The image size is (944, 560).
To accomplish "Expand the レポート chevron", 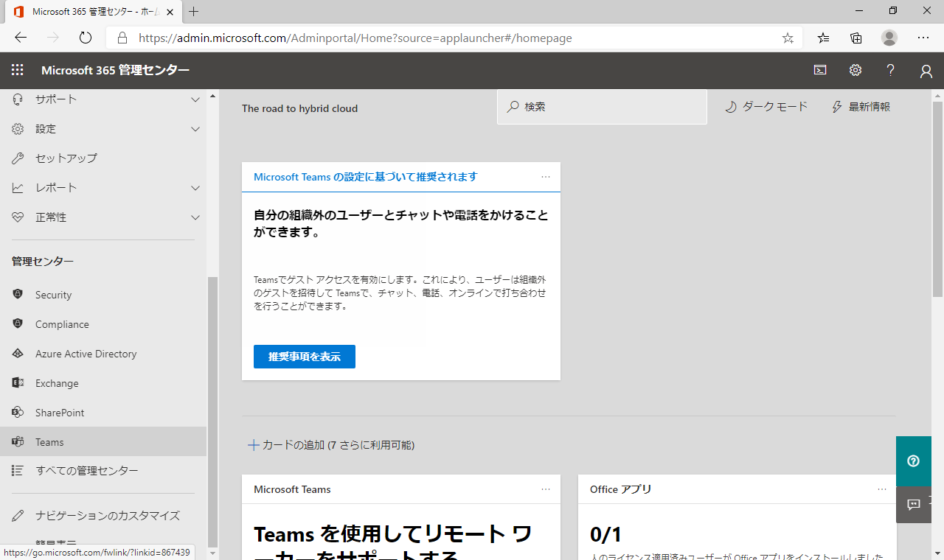I will (x=195, y=188).
